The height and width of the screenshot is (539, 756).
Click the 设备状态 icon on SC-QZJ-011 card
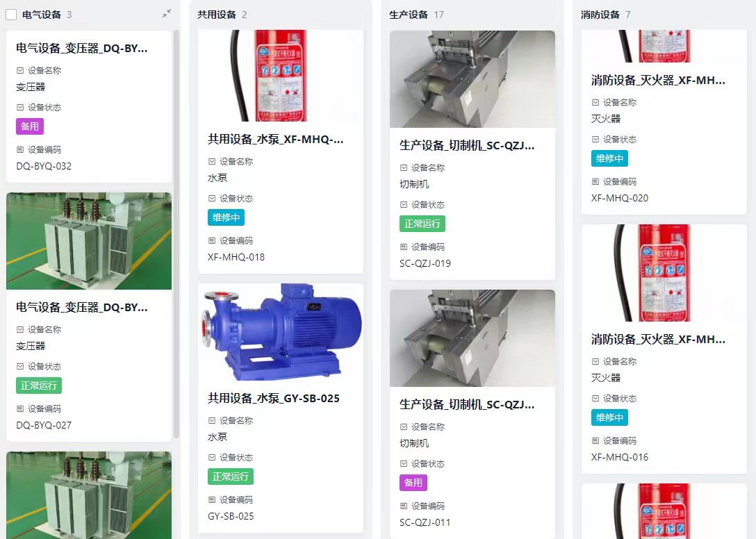pyautogui.click(x=404, y=464)
